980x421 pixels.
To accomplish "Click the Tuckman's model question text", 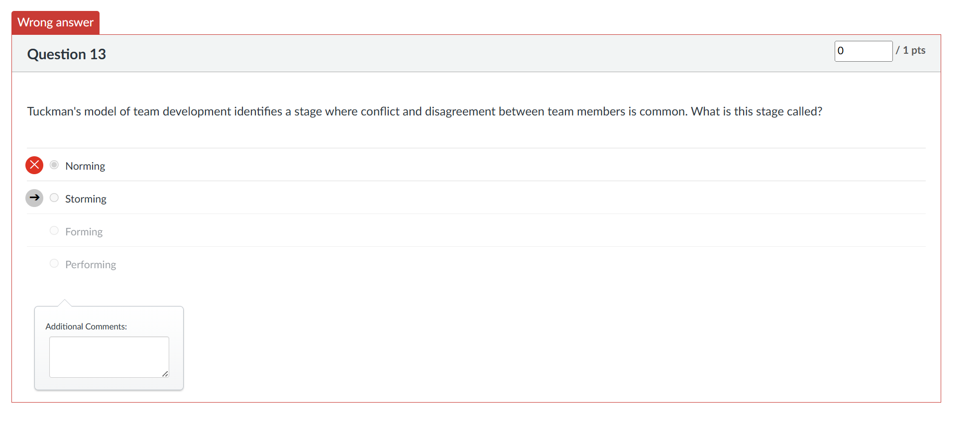I will (425, 111).
